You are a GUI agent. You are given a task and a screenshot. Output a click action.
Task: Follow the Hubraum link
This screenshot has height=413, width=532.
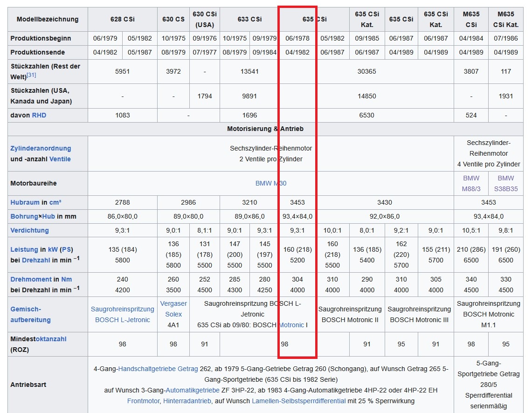25,202
